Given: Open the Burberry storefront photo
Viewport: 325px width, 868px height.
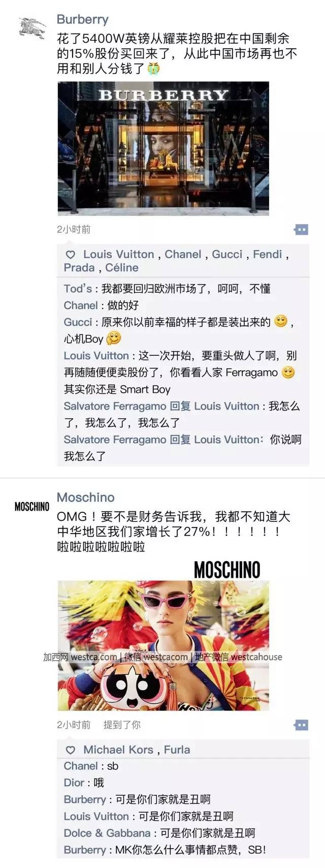Looking at the screenshot, I should pyautogui.click(x=163, y=148).
